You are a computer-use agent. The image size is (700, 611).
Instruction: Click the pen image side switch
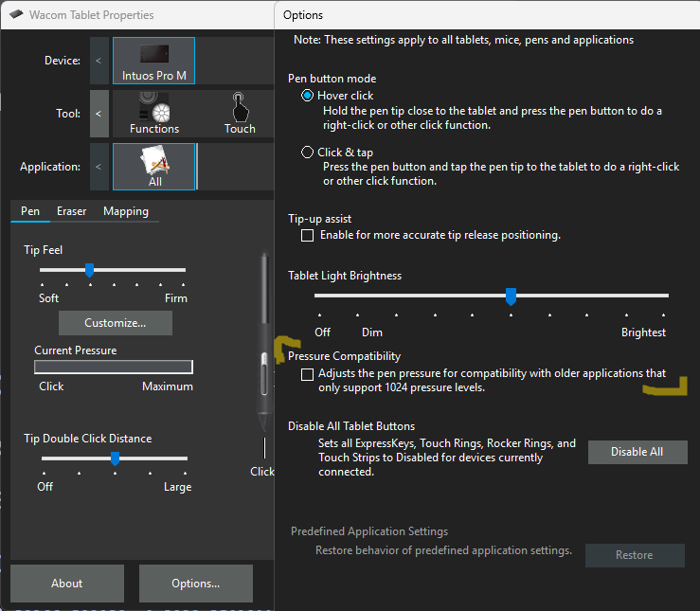click(x=264, y=372)
